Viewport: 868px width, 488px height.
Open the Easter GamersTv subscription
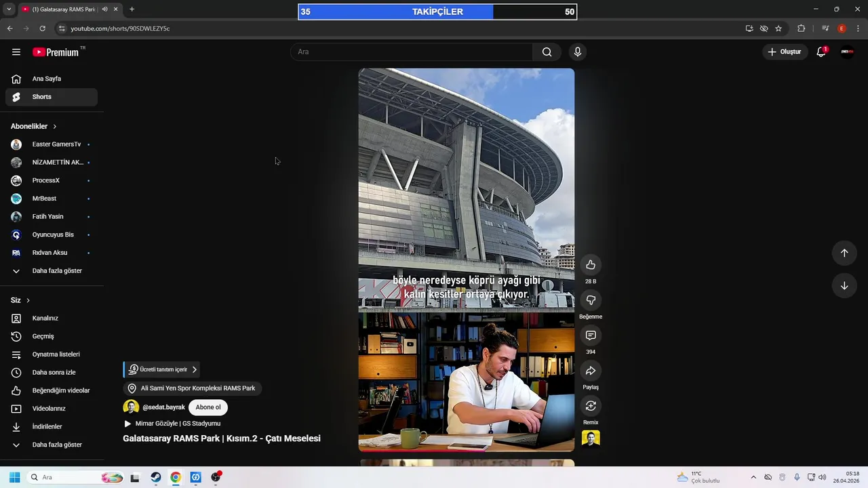(52, 144)
